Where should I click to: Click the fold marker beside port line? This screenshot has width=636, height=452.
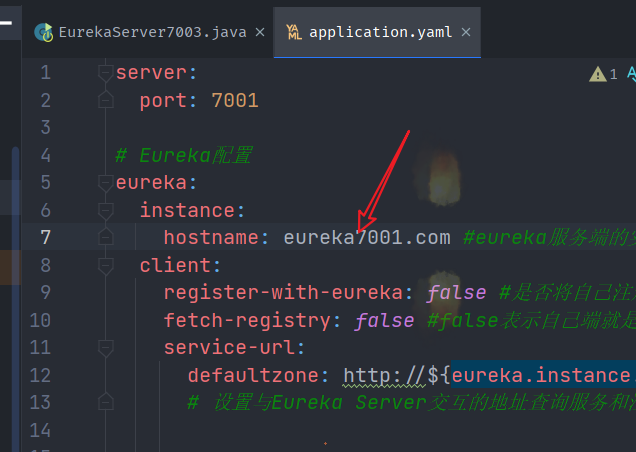tap(105, 100)
